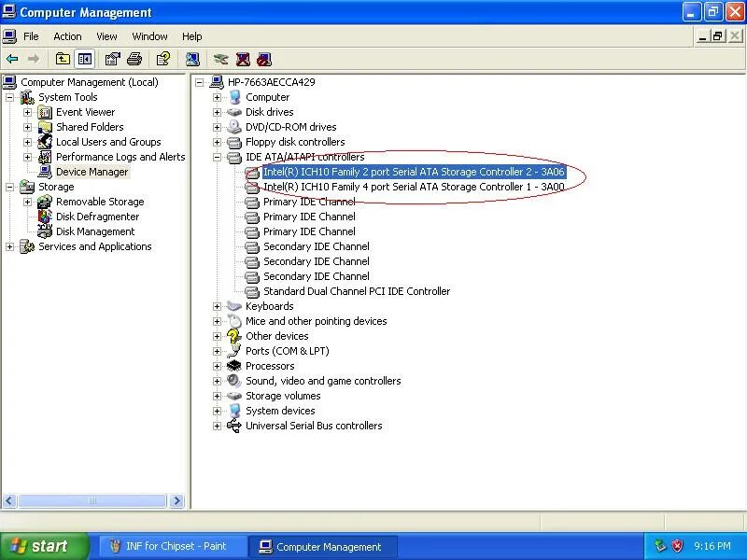747x560 pixels.
Task: Click the Update Driver toolbar icon
Action: coord(220,59)
